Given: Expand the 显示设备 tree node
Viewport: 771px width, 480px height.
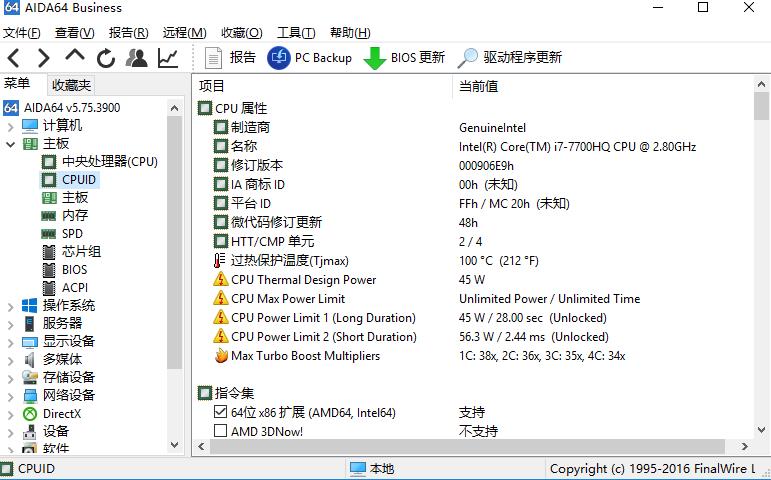Looking at the screenshot, I should (x=10, y=342).
